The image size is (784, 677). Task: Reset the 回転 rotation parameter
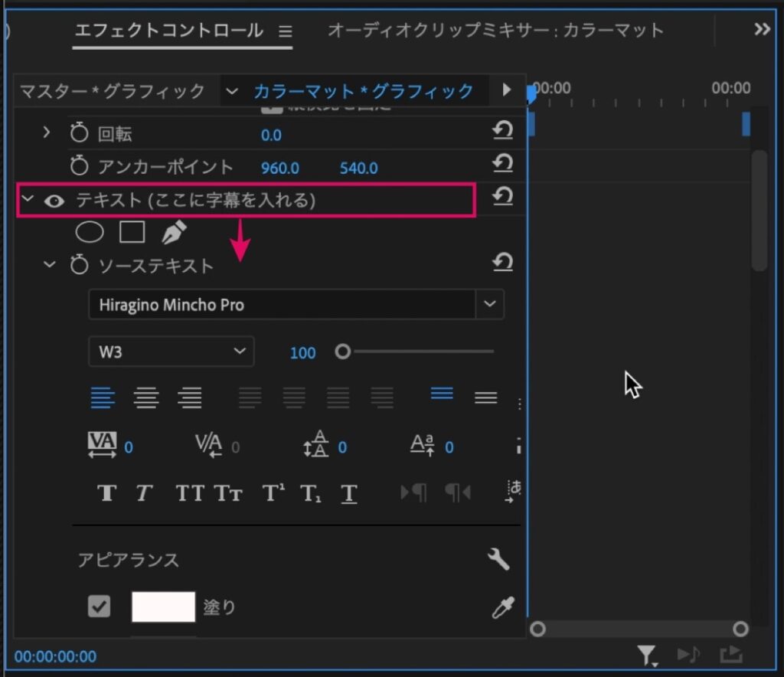point(502,130)
